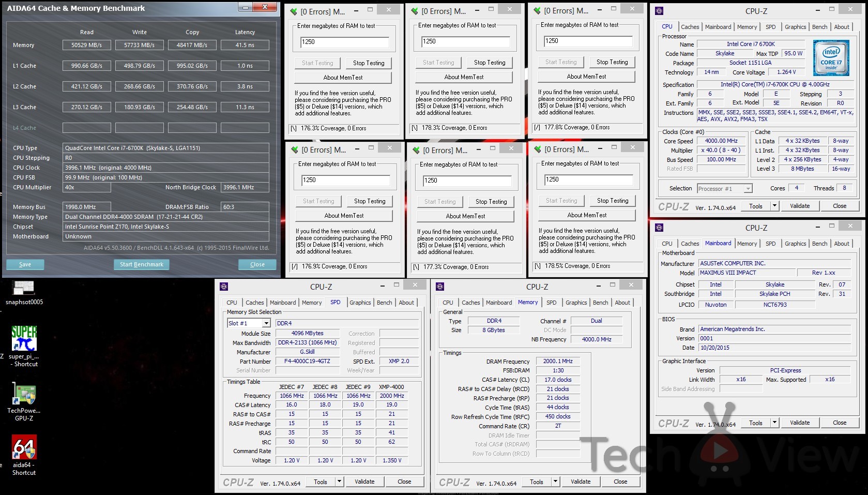Viewport: 868px width, 495px height.
Task: Open Graphics tab in CPU-Z processor window
Action: pyautogui.click(x=795, y=27)
